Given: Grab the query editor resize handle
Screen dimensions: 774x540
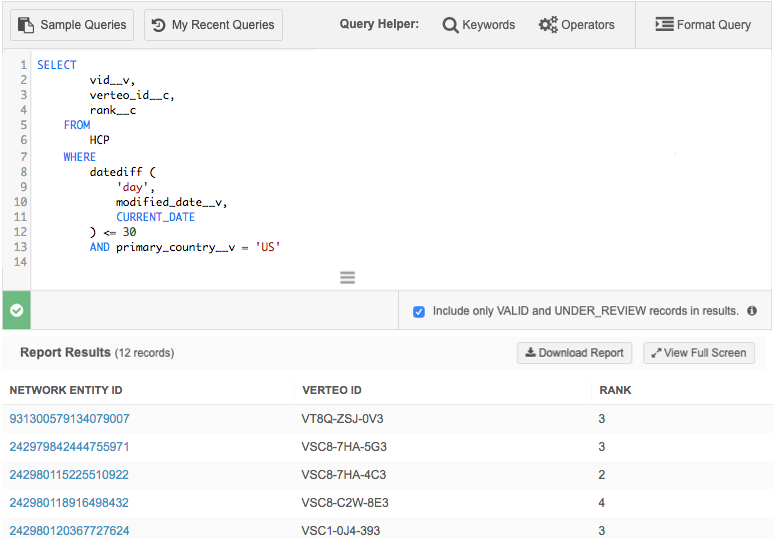Looking at the screenshot, I should pyautogui.click(x=348, y=278).
